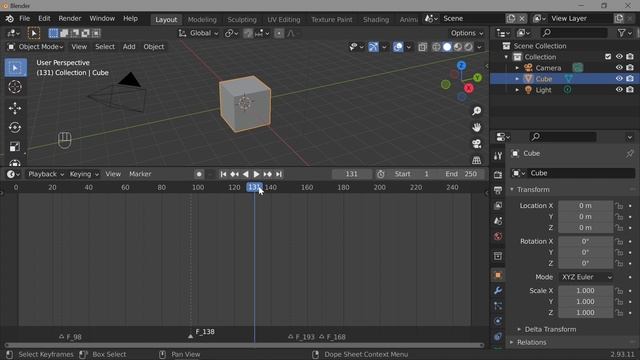Switch to the Modeling workspace tab

tap(202, 20)
